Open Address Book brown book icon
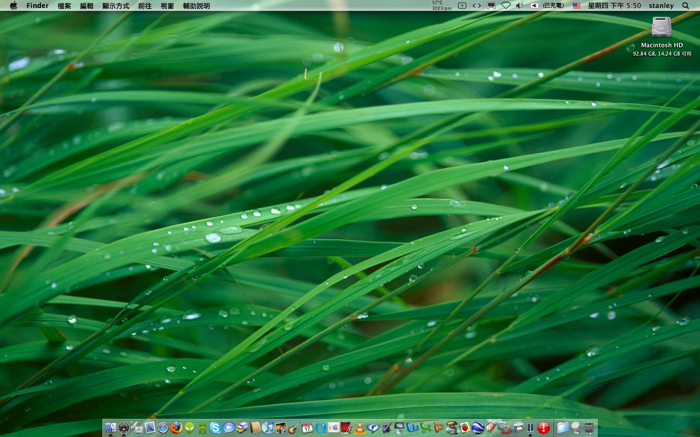This screenshot has height=437, width=700. [x=255, y=428]
